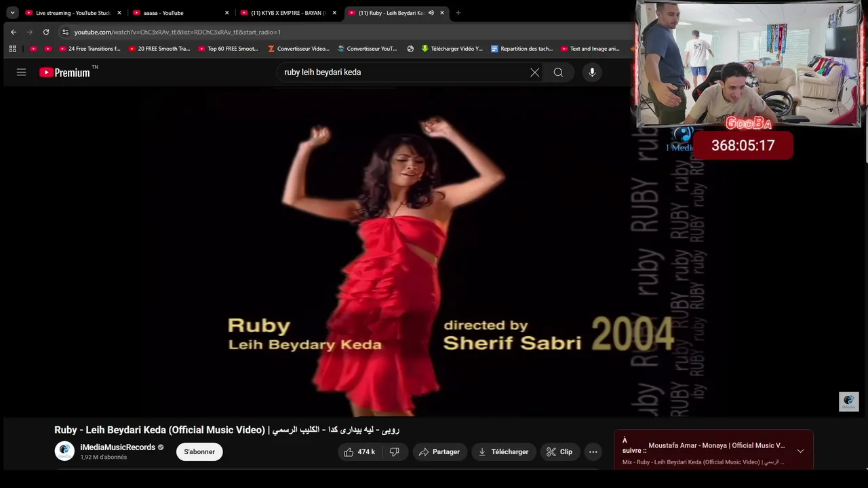Run the search with the magnifier button
The height and width of the screenshot is (488, 868).
[x=558, y=72]
